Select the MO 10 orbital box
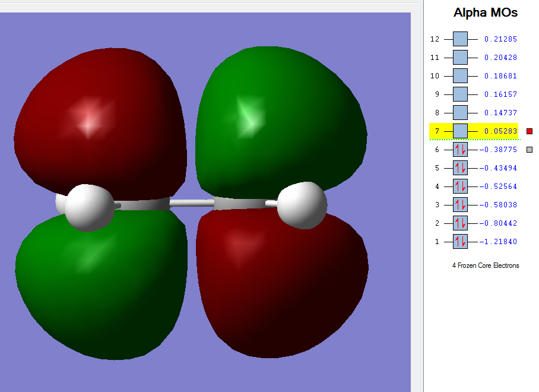This screenshot has height=392, width=539. point(460,75)
